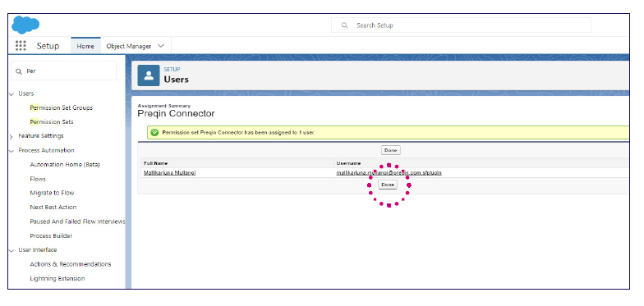Click the bottom Done button
This screenshot has height=306, width=644.
coord(388,185)
